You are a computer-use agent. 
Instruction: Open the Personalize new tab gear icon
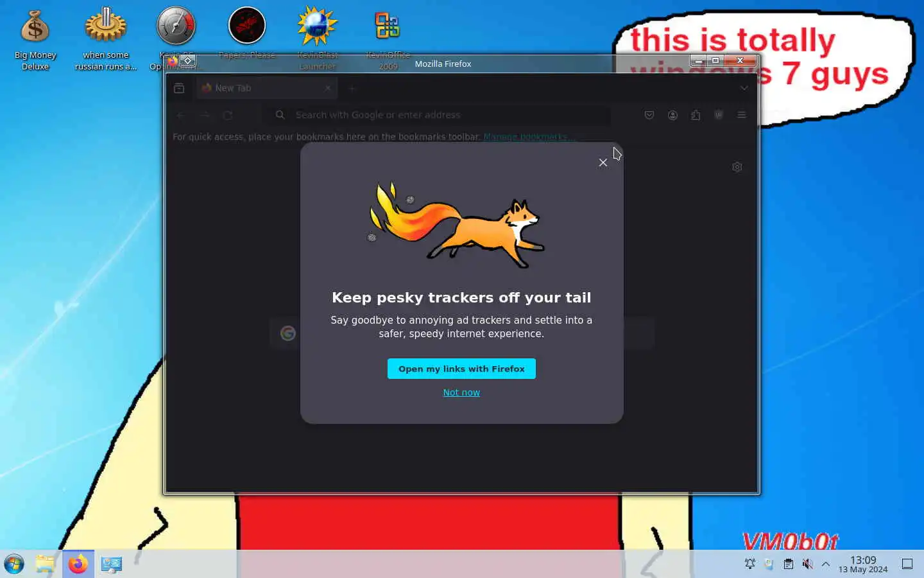[737, 167]
